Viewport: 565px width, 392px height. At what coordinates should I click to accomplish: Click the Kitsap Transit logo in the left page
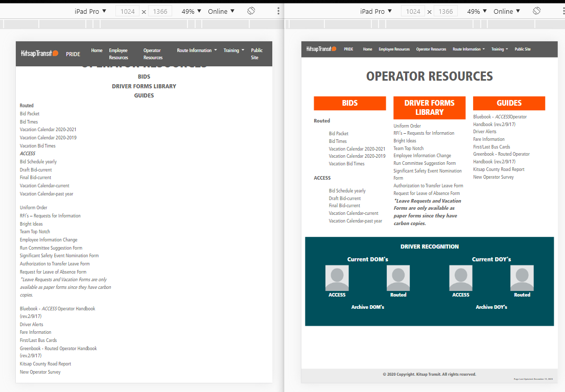[x=40, y=54]
